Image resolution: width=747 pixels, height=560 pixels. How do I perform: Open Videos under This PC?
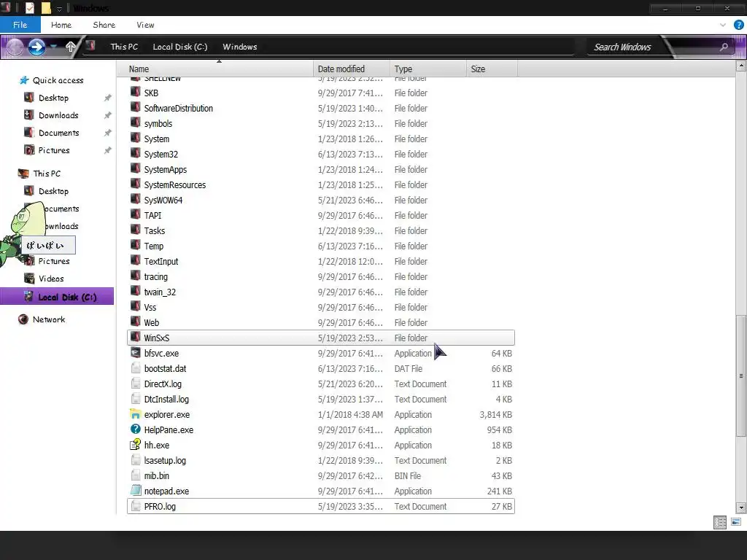44,279
